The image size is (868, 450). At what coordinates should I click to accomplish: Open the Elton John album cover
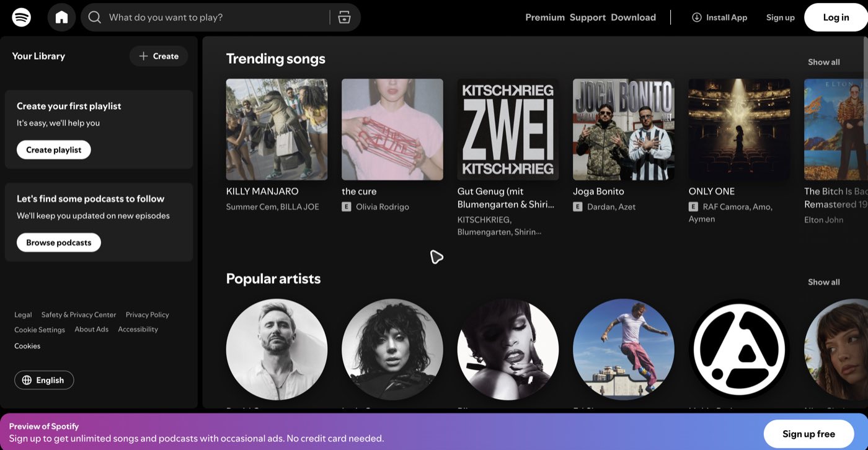point(836,130)
